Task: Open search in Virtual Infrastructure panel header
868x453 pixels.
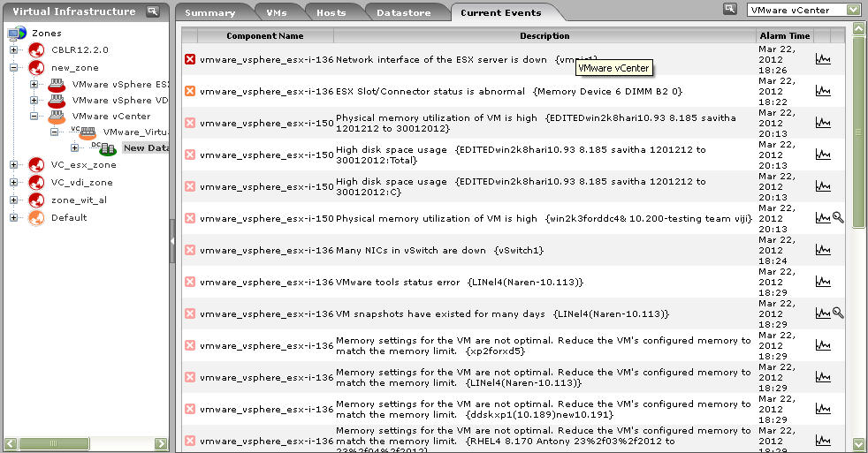Action: [x=153, y=11]
